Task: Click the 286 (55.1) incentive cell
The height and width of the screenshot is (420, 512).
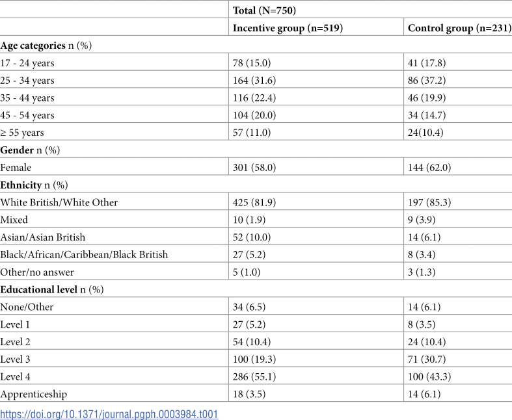Action: pyautogui.click(x=254, y=376)
